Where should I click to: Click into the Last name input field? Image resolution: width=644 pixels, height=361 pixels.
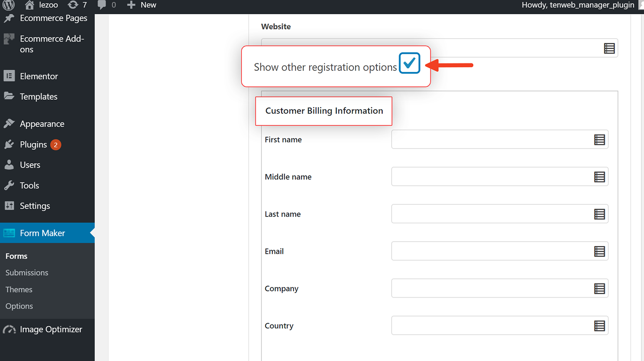click(490, 214)
